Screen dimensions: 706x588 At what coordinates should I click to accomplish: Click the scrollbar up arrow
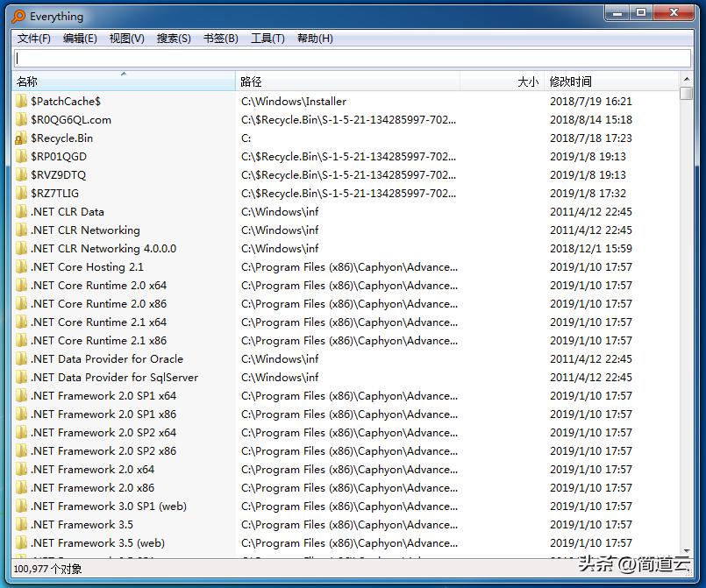click(x=686, y=81)
